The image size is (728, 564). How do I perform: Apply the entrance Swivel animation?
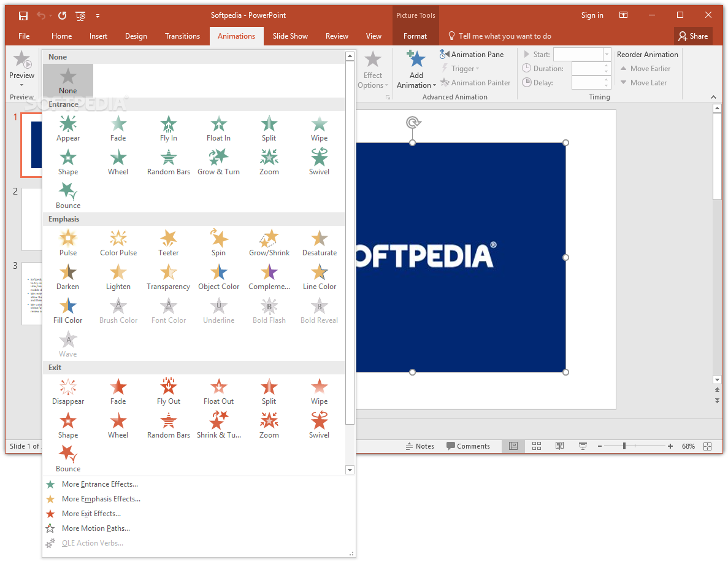(x=320, y=162)
